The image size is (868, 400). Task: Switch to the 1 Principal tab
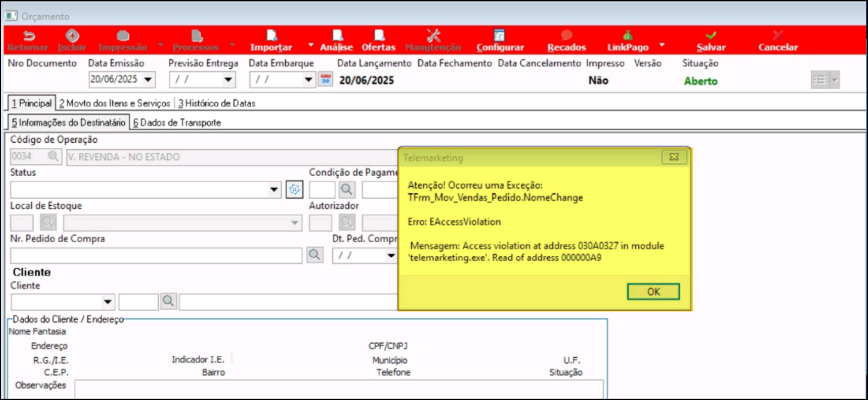[x=32, y=103]
